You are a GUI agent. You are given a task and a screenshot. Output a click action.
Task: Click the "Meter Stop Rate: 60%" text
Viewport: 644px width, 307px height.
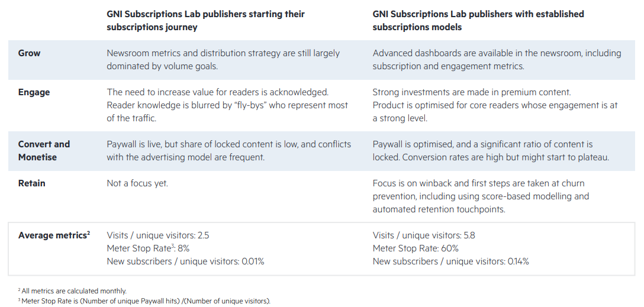[416, 248]
